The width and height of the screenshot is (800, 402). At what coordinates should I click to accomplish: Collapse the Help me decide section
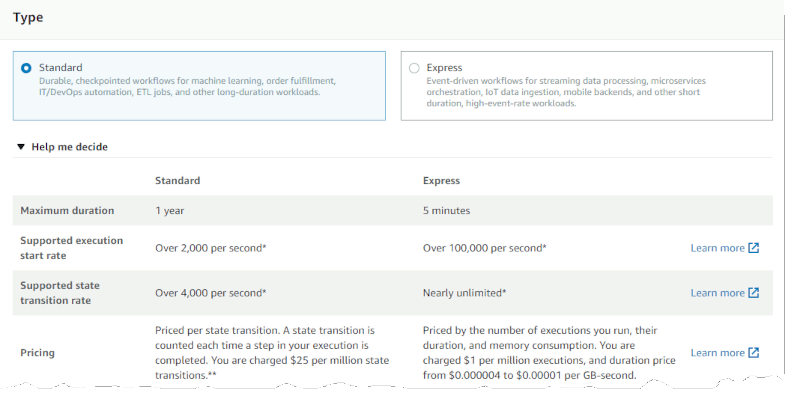[x=21, y=147]
